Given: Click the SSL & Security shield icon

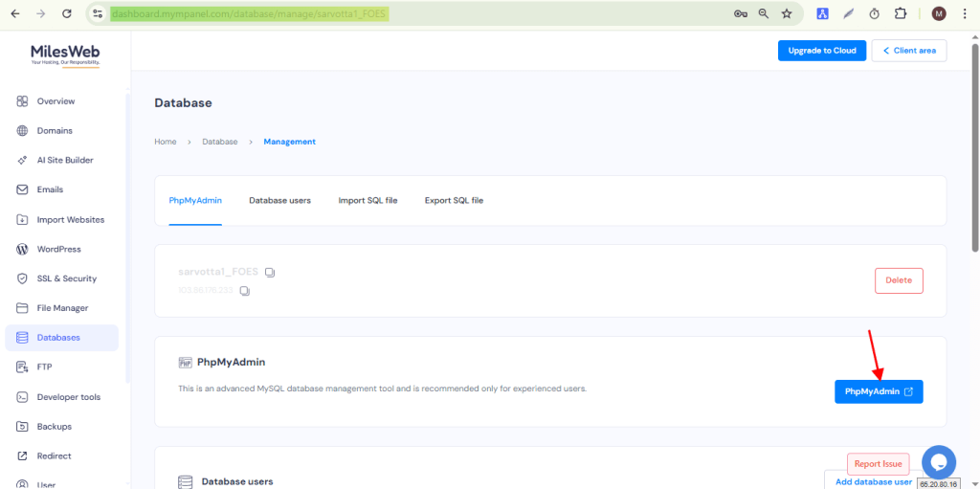Looking at the screenshot, I should point(23,278).
